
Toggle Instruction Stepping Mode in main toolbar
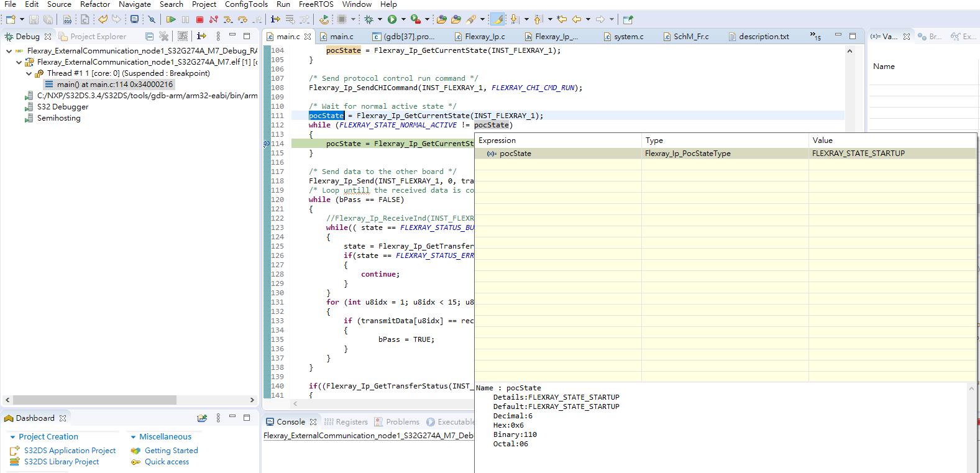pyautogui.click(x=275, y=20)
